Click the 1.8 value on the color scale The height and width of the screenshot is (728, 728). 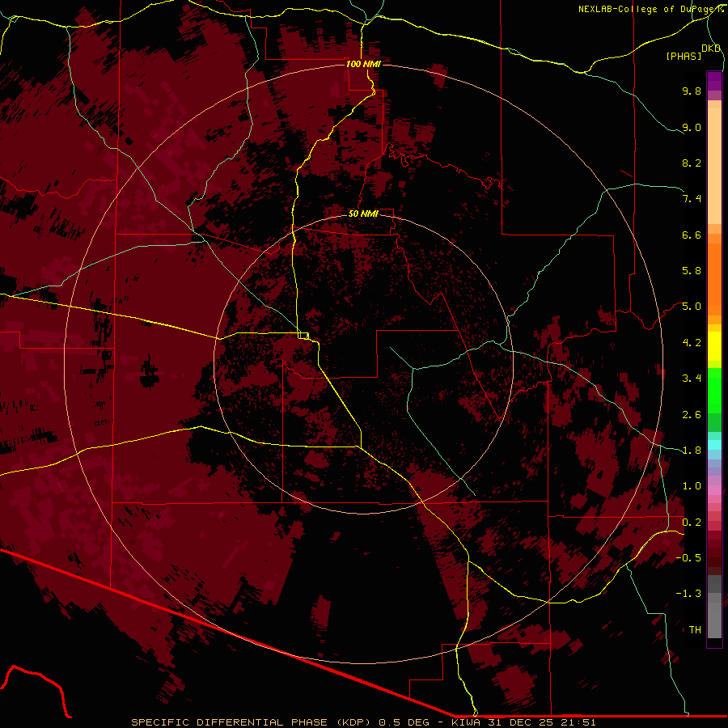pyautogui.click(x=692, y=451)
